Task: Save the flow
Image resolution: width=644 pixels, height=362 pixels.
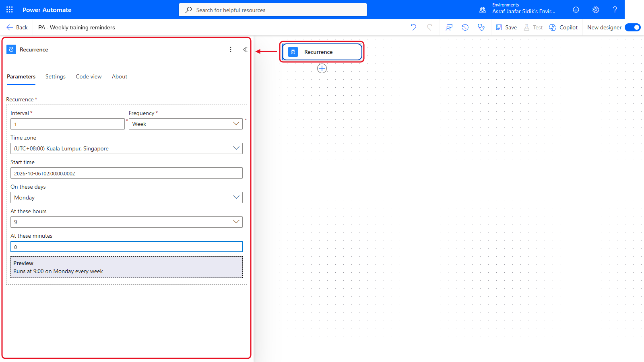Action: (x=506, y=27)
